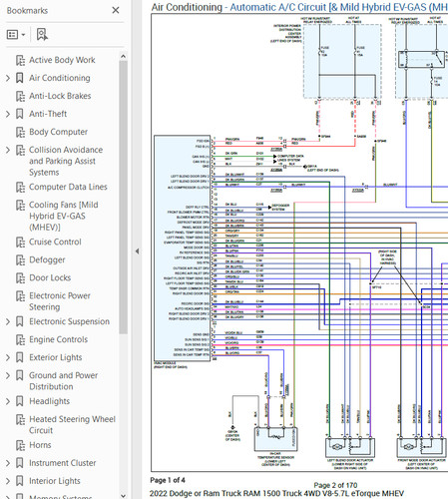Screen dimensions: 448x499
Task: Go to Exterior Lights bookmark
Action: 55,357
